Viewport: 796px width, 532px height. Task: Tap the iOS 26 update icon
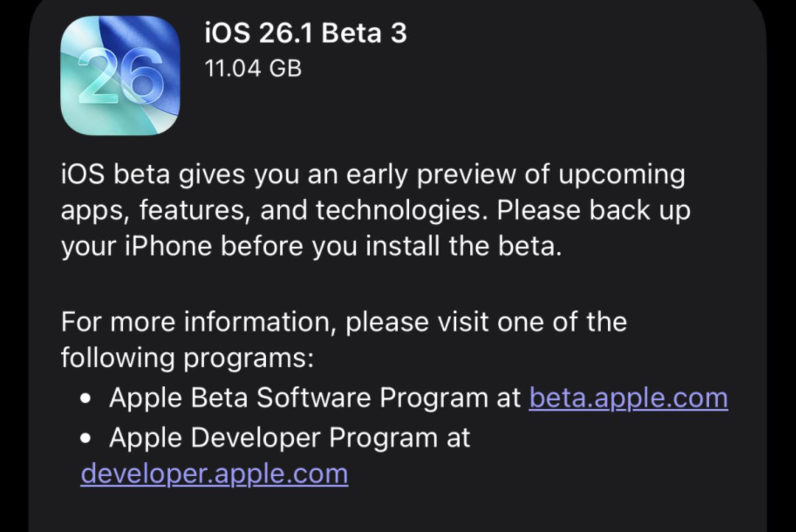click(120, 76)
